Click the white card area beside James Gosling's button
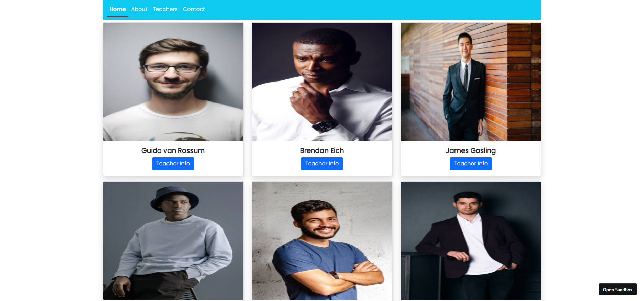The image size is (644, 301). point(516,164)
